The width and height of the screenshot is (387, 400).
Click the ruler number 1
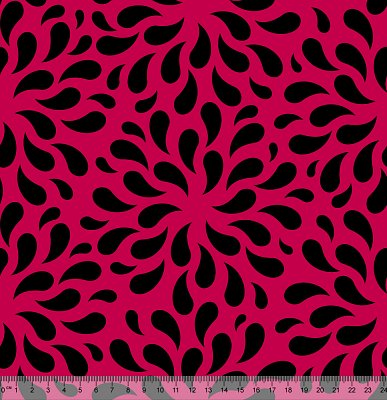[16, 390]
